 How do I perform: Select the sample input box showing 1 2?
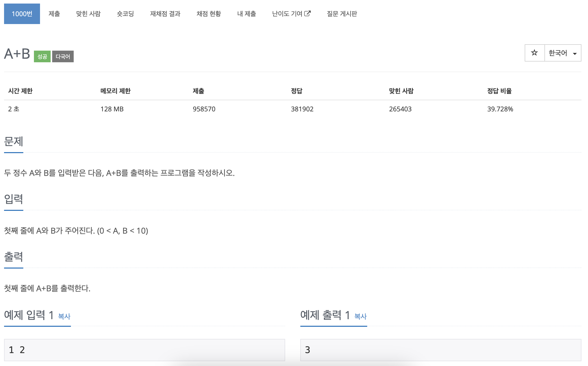coord(144,350)
